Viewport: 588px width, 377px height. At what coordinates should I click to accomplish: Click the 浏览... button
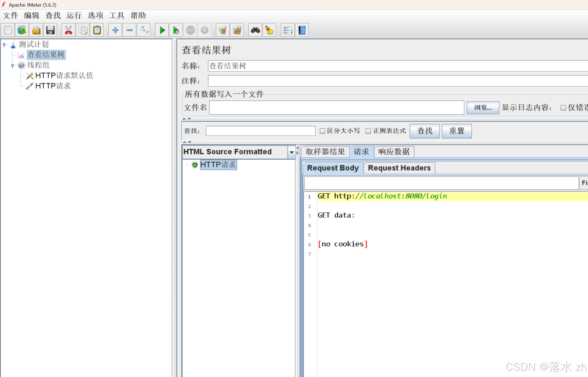tap(483, 108)
